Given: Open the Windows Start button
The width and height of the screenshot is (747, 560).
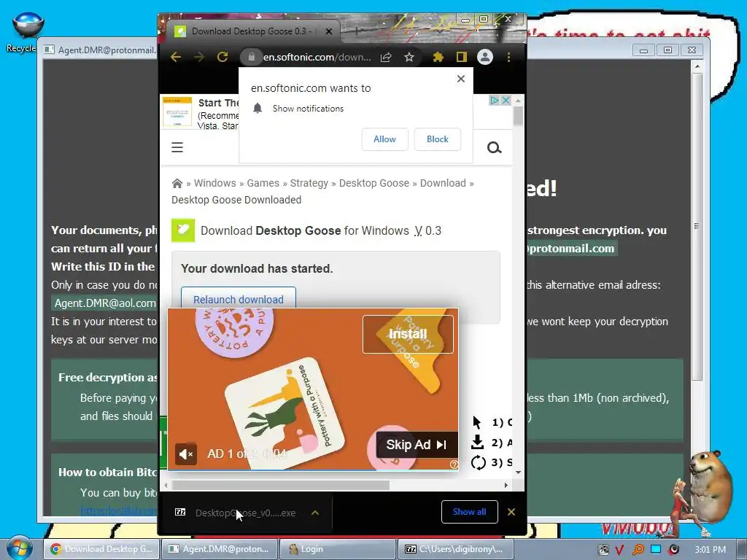Looking at the screenshot, I should click(x=19, y=548).
